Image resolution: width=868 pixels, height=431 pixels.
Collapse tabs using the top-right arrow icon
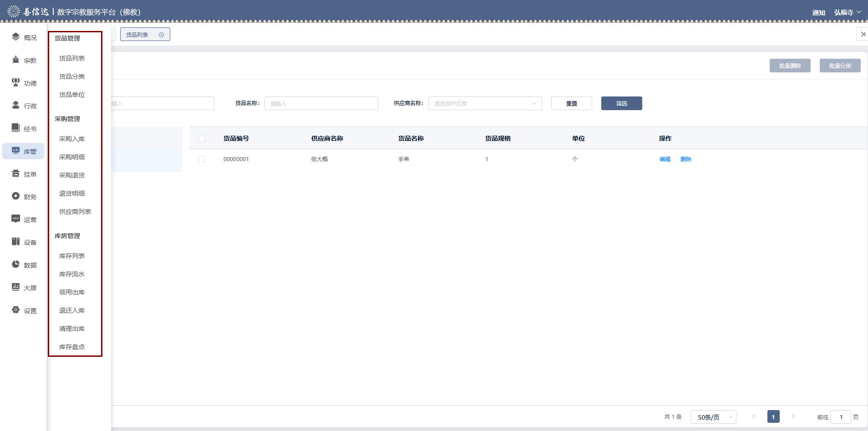click(863, 34)
